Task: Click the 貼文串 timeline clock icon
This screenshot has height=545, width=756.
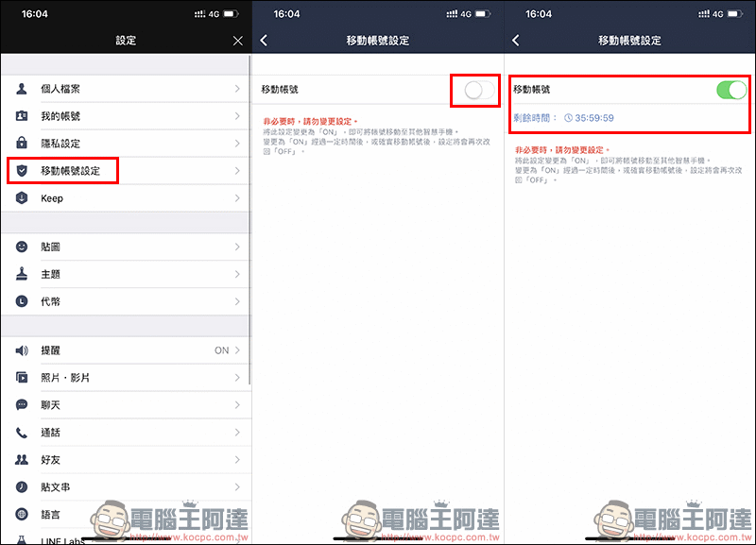Action: click(21, 486)
